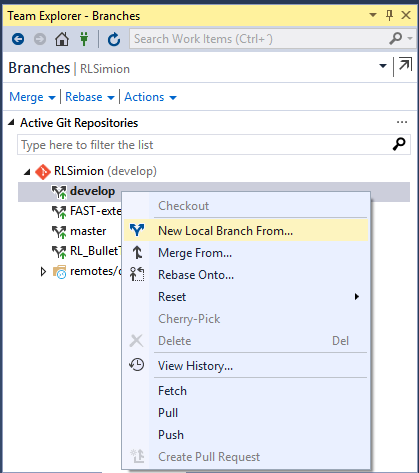The height and width of the screenshot is (473, 419).
Task: Open the Merge dropdown
Action: point(32,97)
